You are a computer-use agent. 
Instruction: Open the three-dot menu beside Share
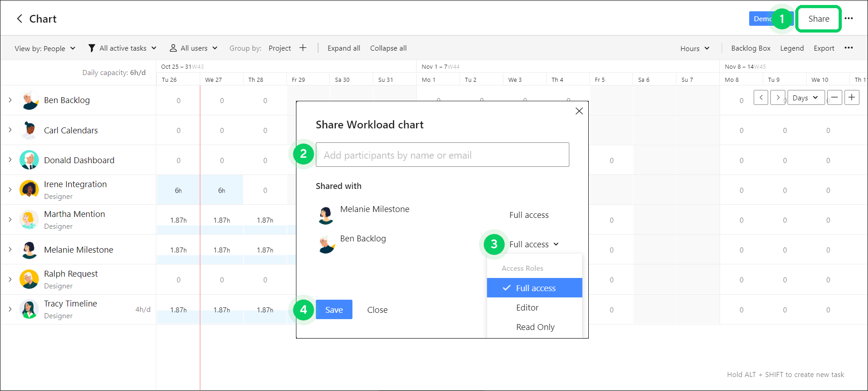849,19
